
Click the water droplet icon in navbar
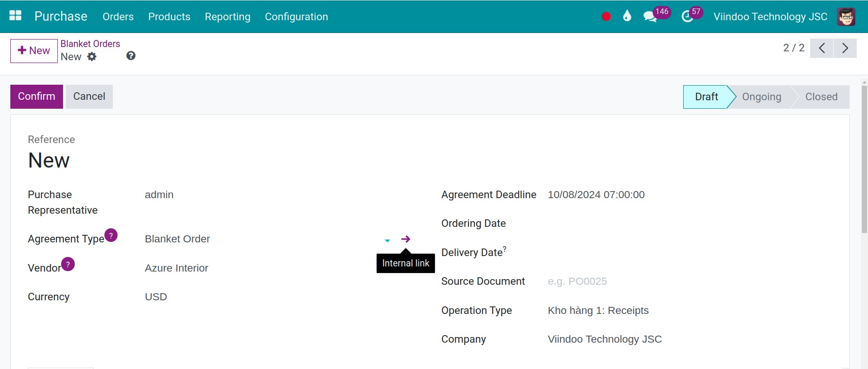[627, 16]
